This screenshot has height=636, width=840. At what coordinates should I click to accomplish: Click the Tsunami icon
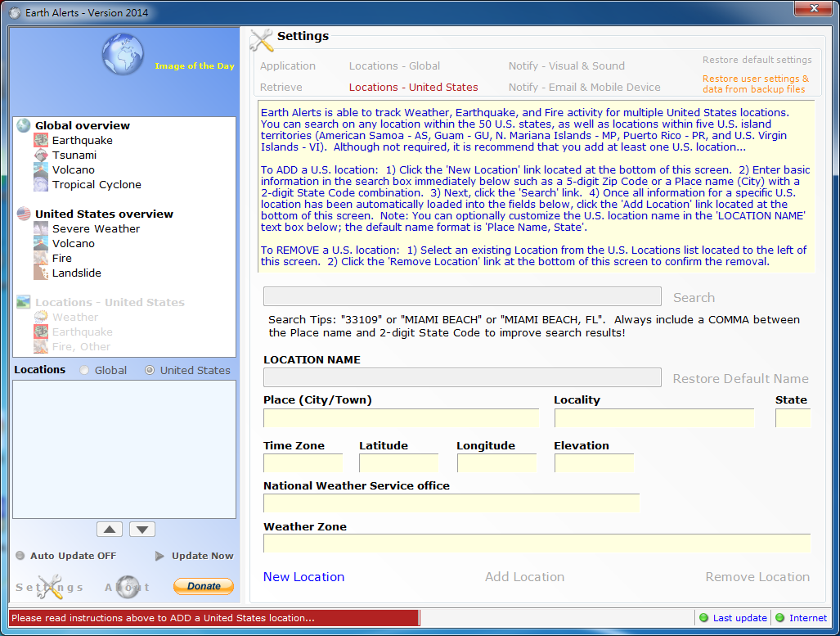pyautogui.click(x=41, y=155)
